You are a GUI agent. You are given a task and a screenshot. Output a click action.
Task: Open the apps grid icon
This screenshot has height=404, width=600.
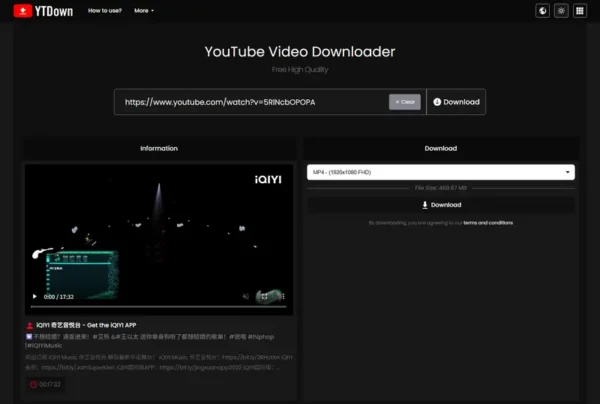pyautogui.click(x=580, y=11)
